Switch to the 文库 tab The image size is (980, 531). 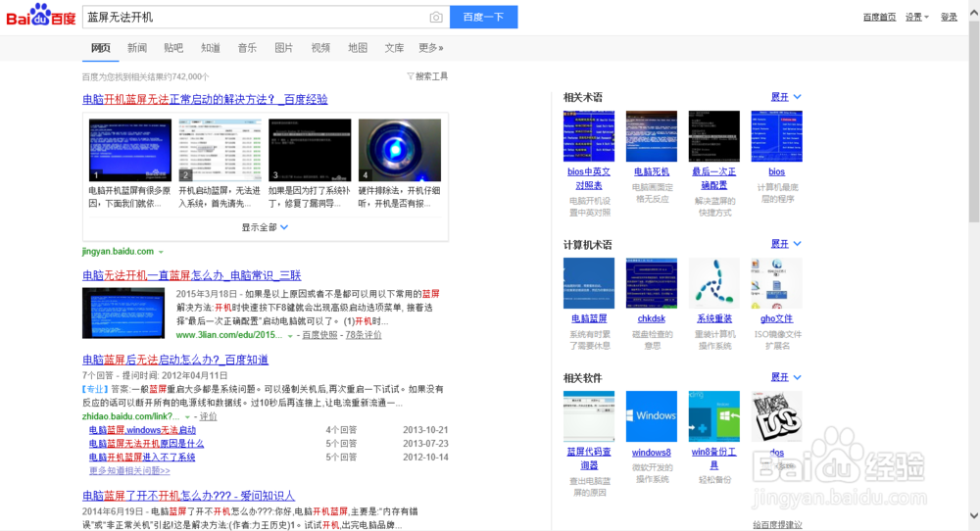tap(394, 48)
